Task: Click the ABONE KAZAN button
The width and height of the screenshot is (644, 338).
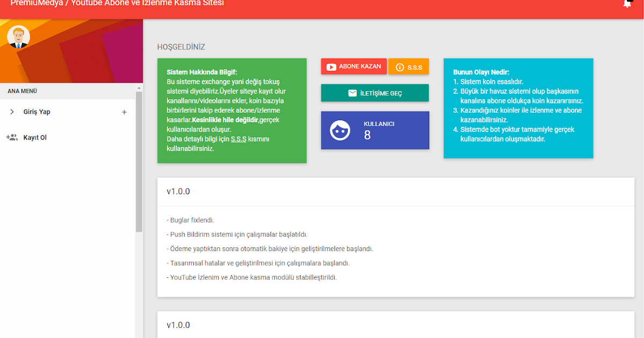Action: [x=354, y=67]
